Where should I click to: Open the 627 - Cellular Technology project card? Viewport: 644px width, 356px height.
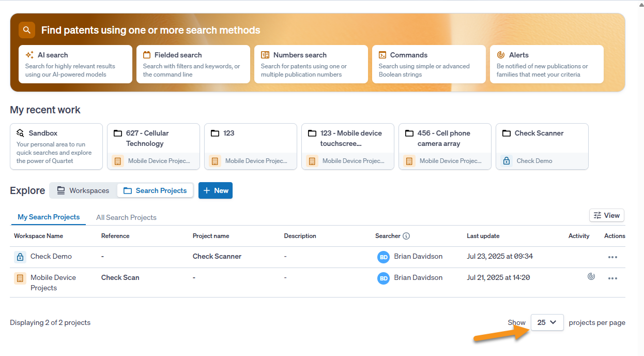[154, 146]
